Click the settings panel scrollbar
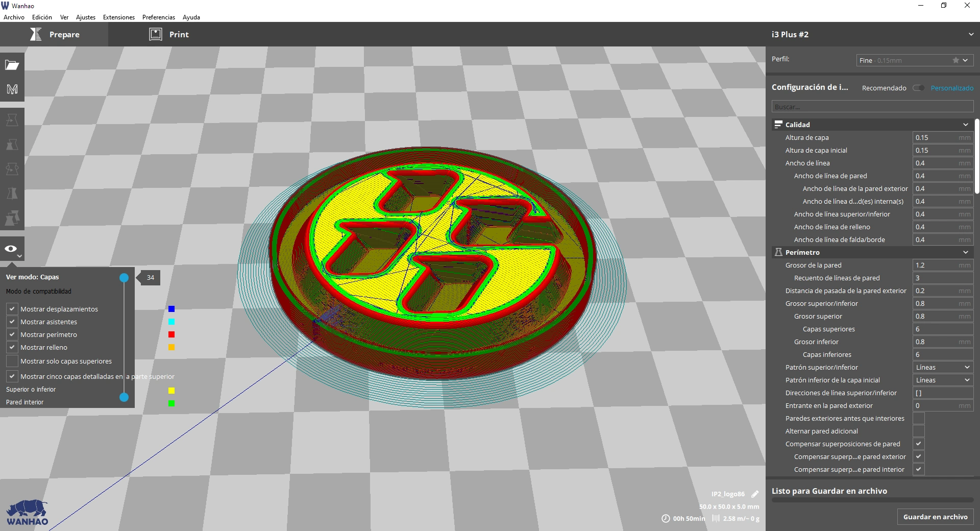This screenshot has height=531, width=980. click(x=977, y=156)
